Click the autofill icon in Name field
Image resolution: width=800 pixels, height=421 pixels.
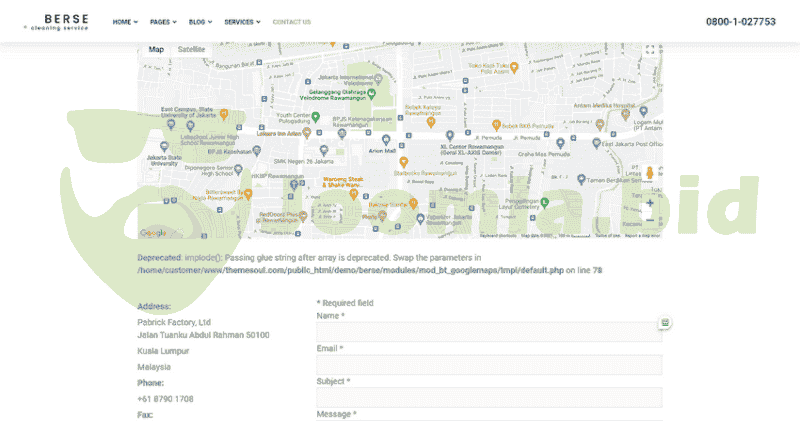pos(664,322)
